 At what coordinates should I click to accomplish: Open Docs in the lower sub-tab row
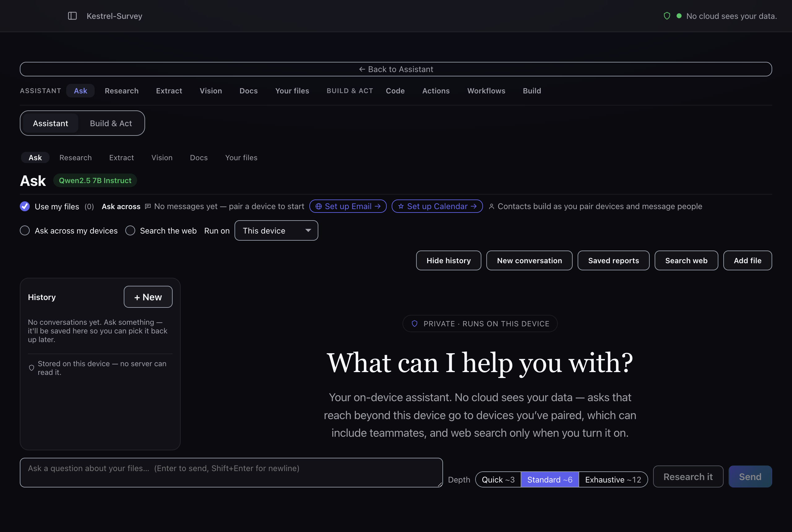(199, 157)
